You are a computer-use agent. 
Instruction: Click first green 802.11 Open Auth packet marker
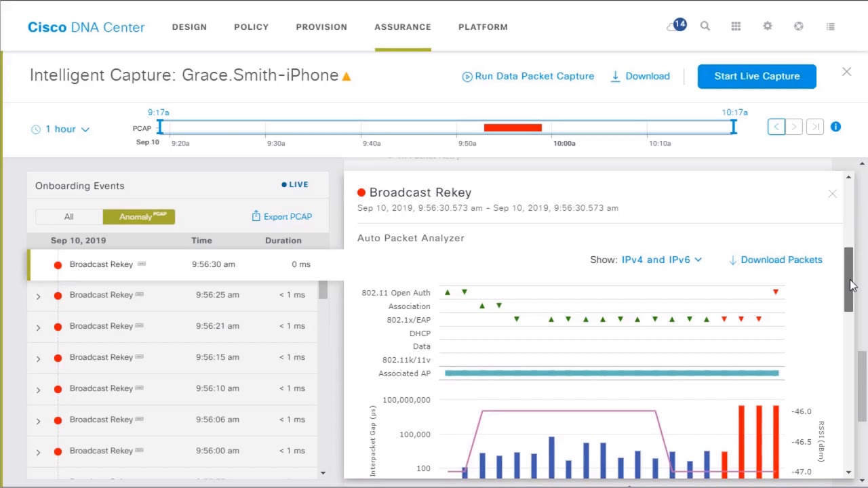[x=447, y=292]
